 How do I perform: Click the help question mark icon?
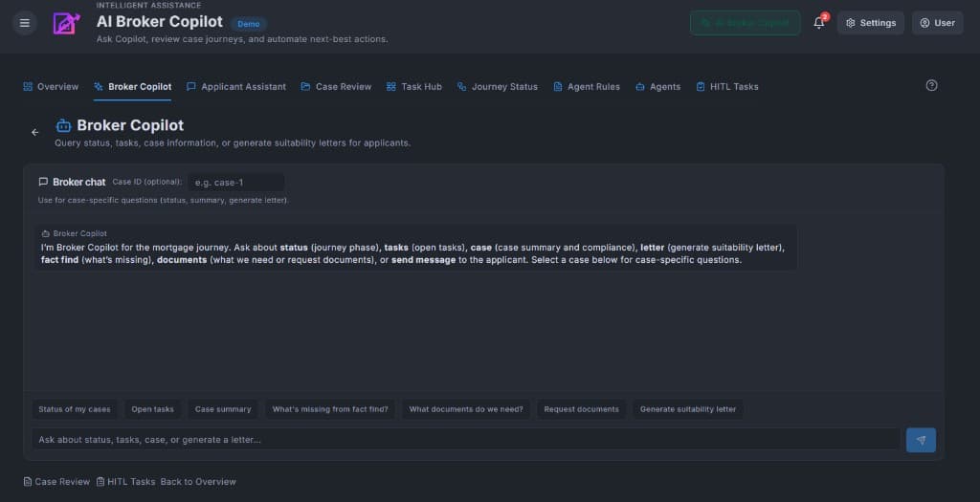931,85
